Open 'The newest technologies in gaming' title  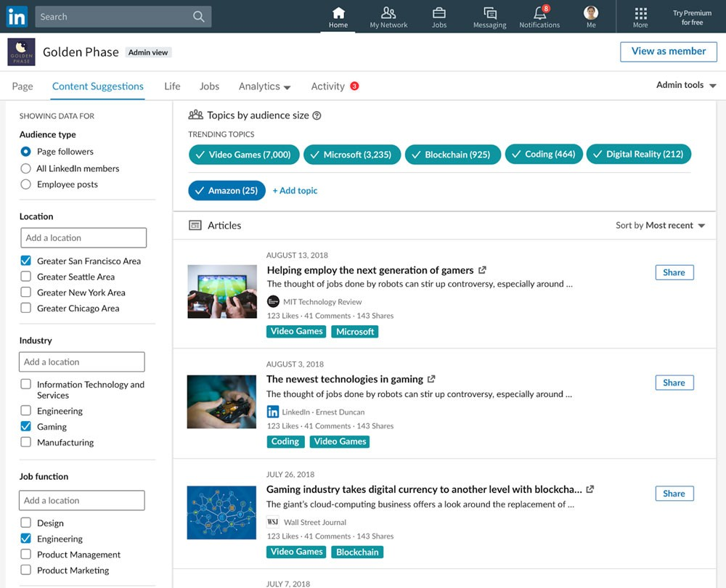(344, 379)
